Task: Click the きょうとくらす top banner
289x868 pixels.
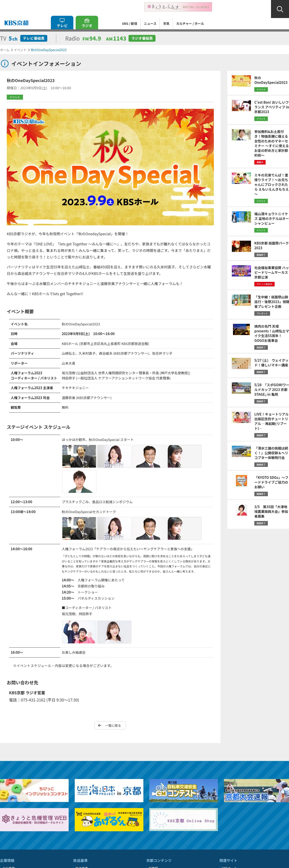Action: pyautogui.click(x=178, y=7)
